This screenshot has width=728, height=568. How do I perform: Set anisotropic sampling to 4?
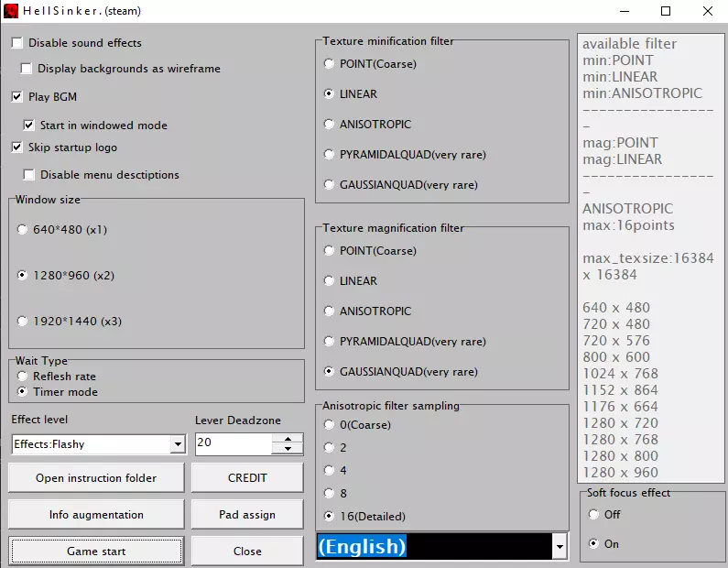coord(329,470)
